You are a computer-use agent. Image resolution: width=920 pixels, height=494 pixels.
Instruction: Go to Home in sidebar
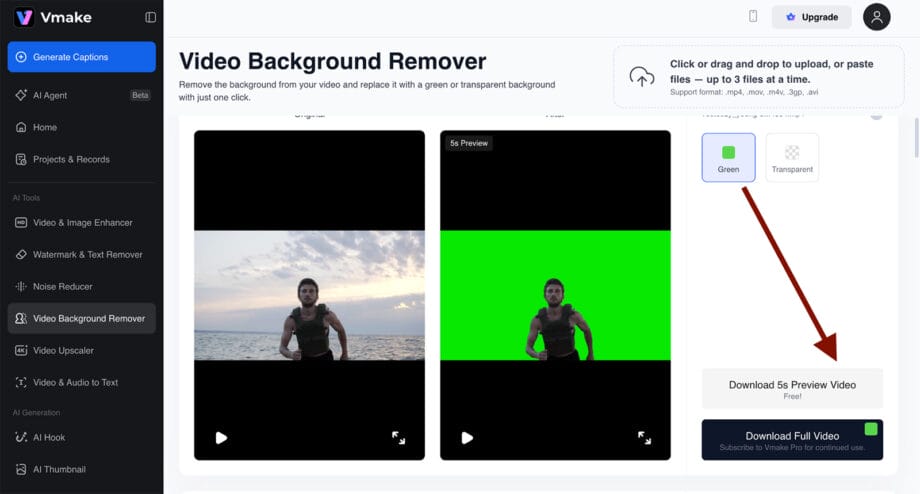point(82,127)
